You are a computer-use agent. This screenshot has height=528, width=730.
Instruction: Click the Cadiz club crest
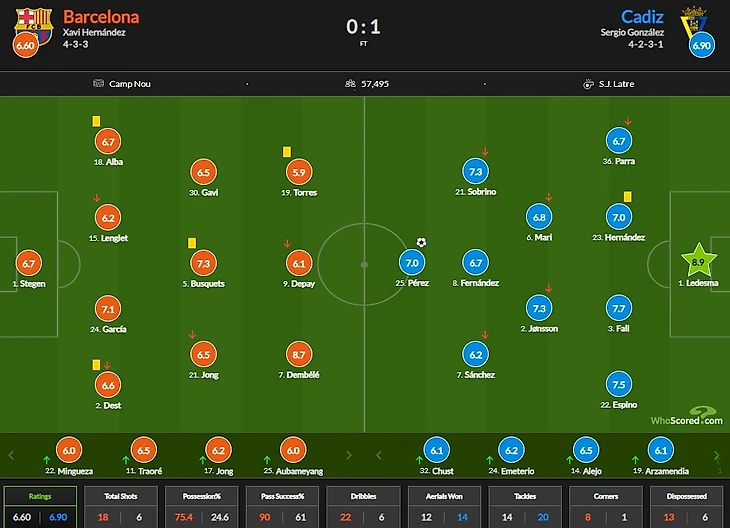pyautogui.click(x=694, y=23)
